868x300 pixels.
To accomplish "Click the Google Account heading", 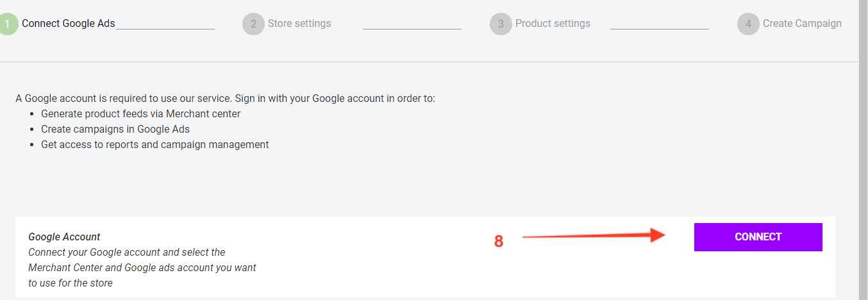I will [64, 237].
